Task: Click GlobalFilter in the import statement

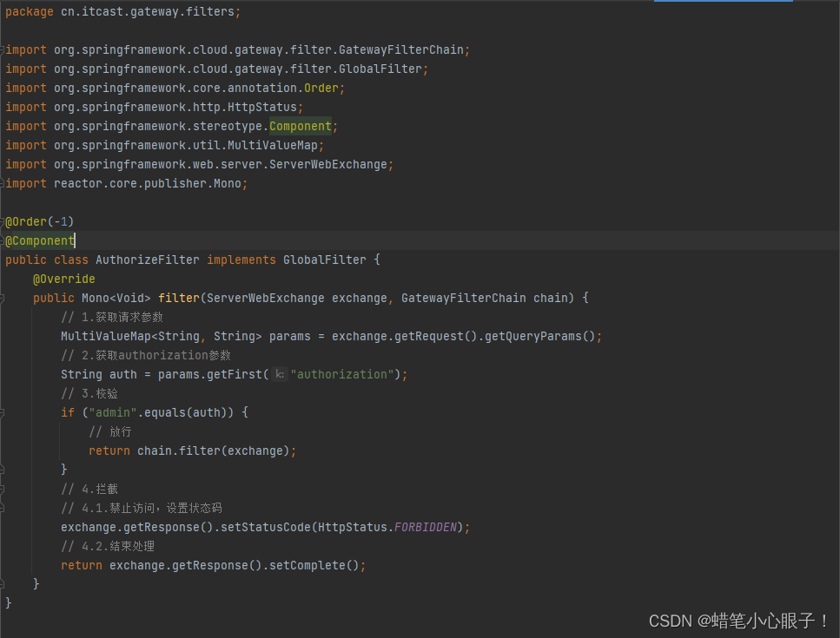Action: tap(380, 69)
